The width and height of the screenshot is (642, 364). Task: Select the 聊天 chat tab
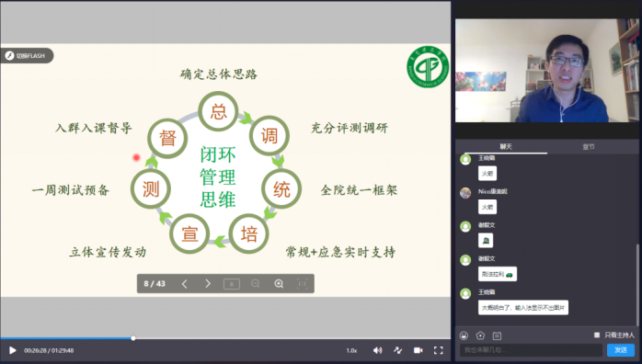click(x=506, y=146)
